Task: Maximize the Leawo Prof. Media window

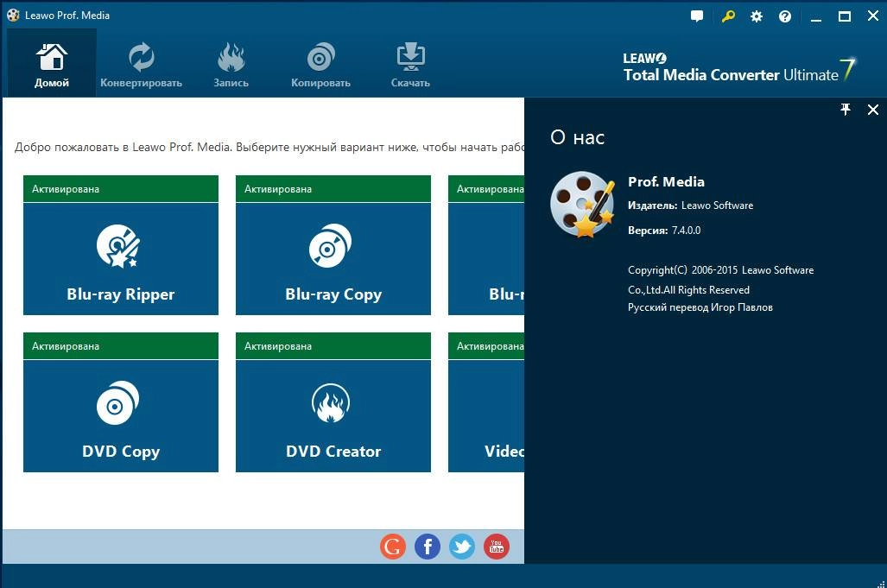Action: point(844,16)
